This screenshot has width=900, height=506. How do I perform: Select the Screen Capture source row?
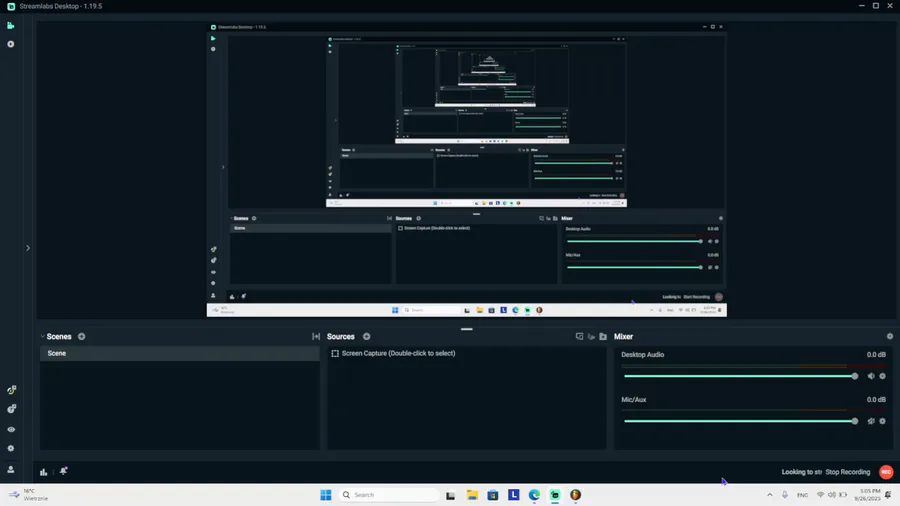click(x=467, y=353)
